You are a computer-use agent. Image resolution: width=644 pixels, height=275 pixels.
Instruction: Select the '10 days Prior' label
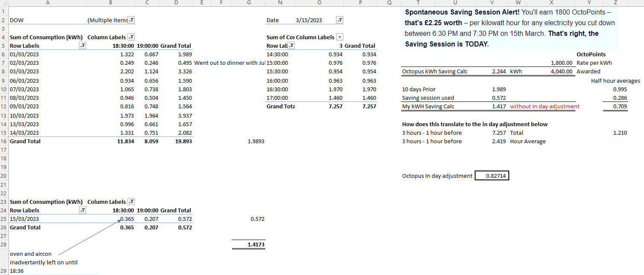pyautogui.click(x=419, y=89)
